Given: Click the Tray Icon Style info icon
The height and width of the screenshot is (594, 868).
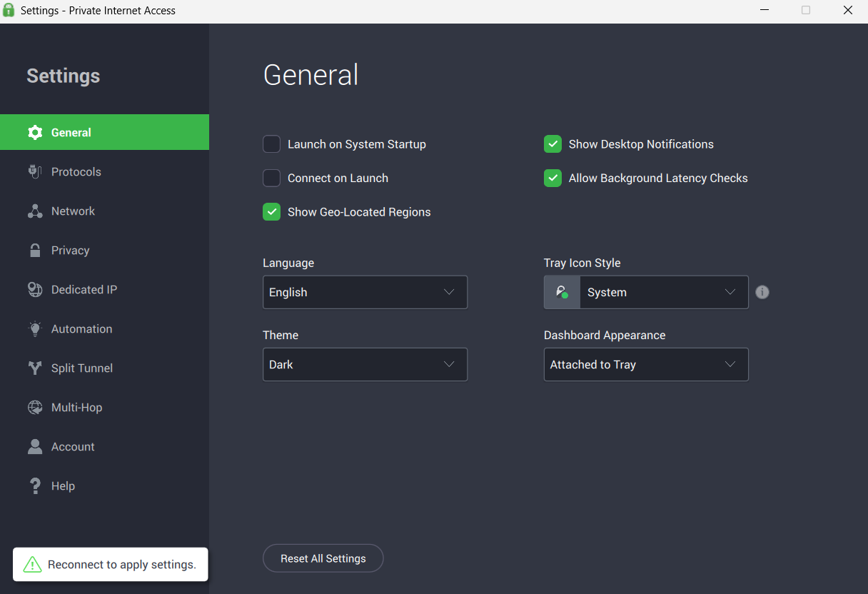Looking at the screenshot, I should click(x=762, y=292).
